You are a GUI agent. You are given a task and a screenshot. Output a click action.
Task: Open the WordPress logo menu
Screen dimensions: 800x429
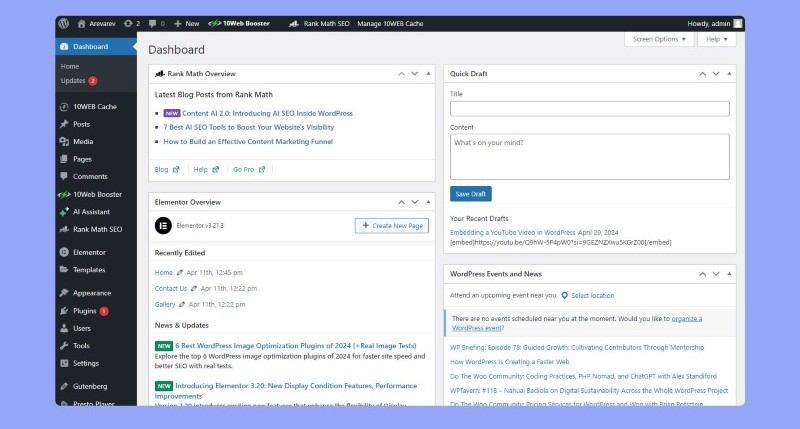click(63, 23)
